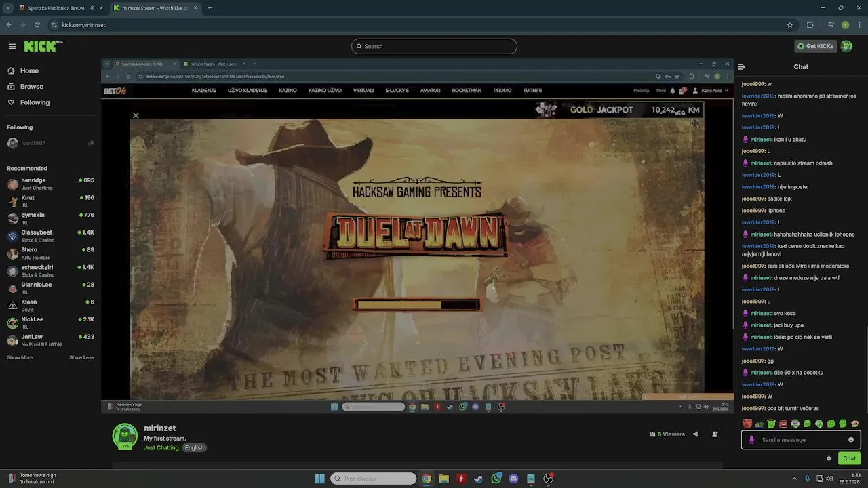Screen dimensions: 868x488
Task: Click the share stream icon
Action: point(696,434)
